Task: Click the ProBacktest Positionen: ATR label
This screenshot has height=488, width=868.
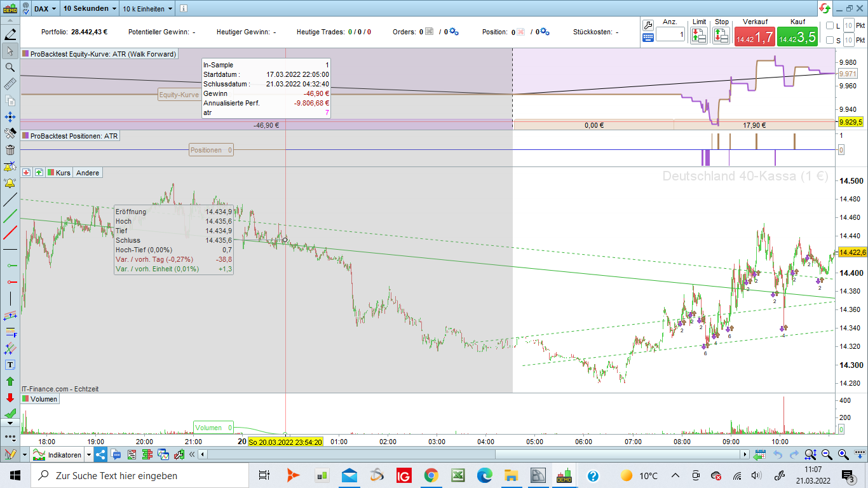Action: (x=70, y=136)
